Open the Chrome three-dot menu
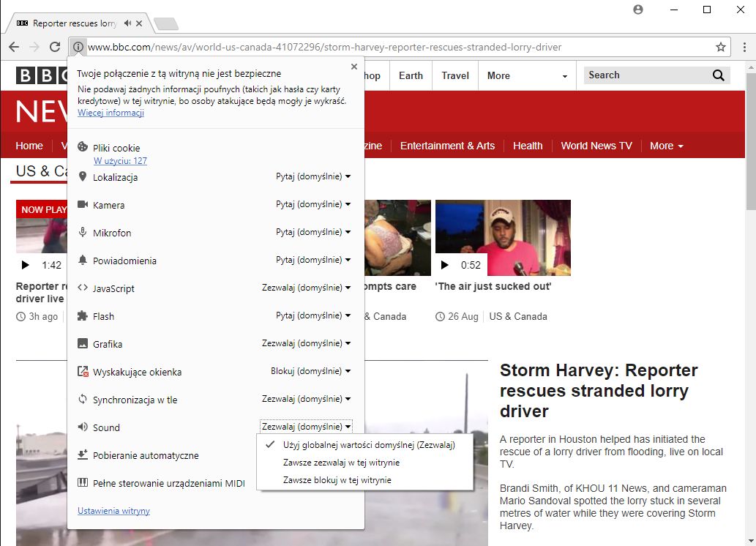 coord(744,47)
